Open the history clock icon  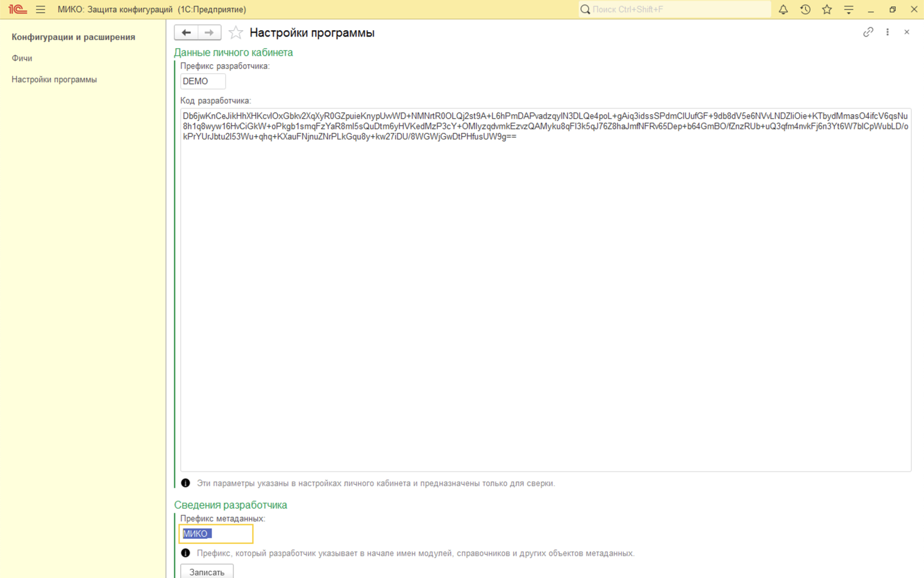click(x=805, y=10)
